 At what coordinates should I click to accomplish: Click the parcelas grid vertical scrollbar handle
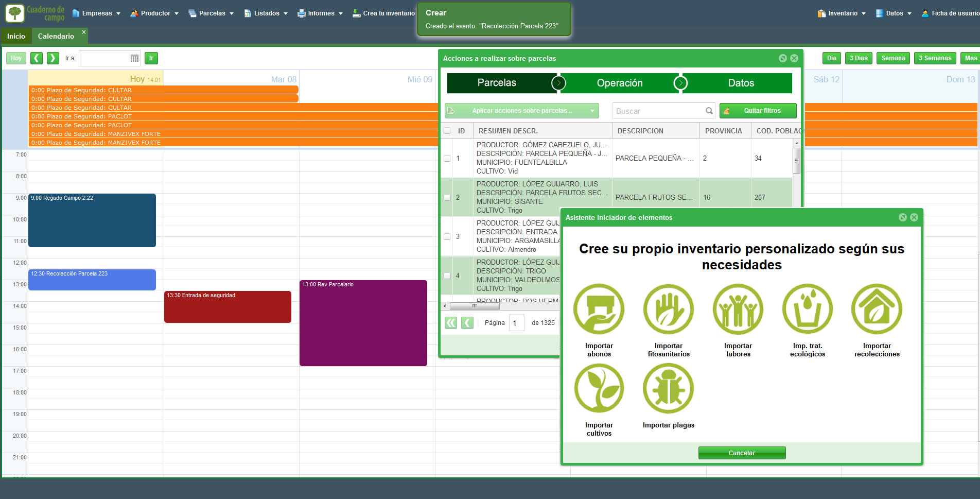click(796, 161)
